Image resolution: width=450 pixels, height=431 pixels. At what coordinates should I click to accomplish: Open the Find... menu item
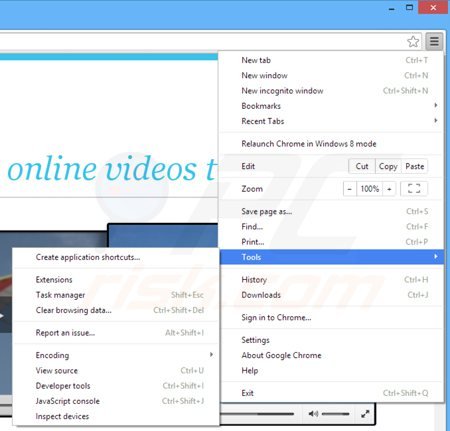click(332, 227)
